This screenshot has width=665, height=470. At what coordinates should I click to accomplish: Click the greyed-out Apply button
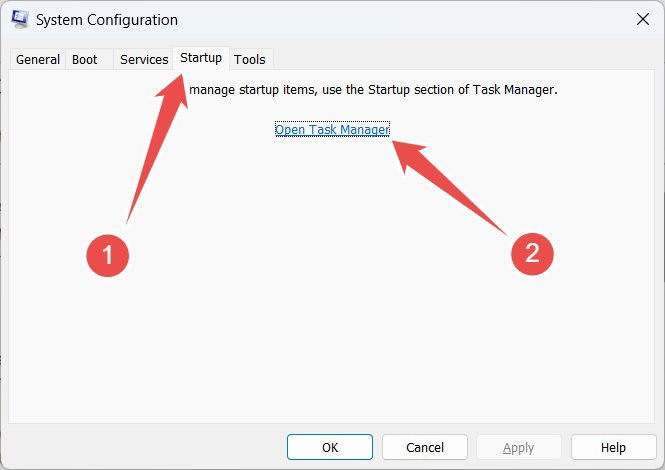click(519, 447)
